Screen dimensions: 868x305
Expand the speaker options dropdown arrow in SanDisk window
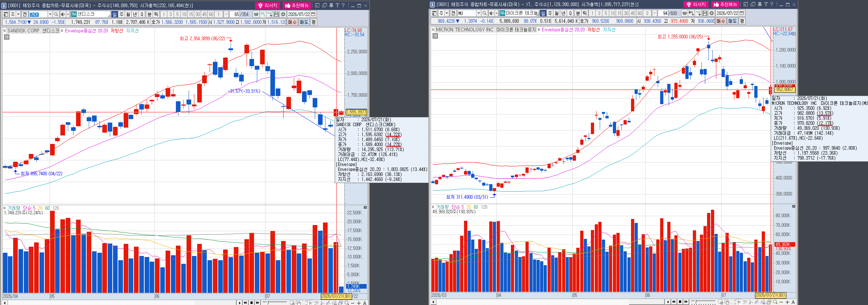[x=68, y=14]
